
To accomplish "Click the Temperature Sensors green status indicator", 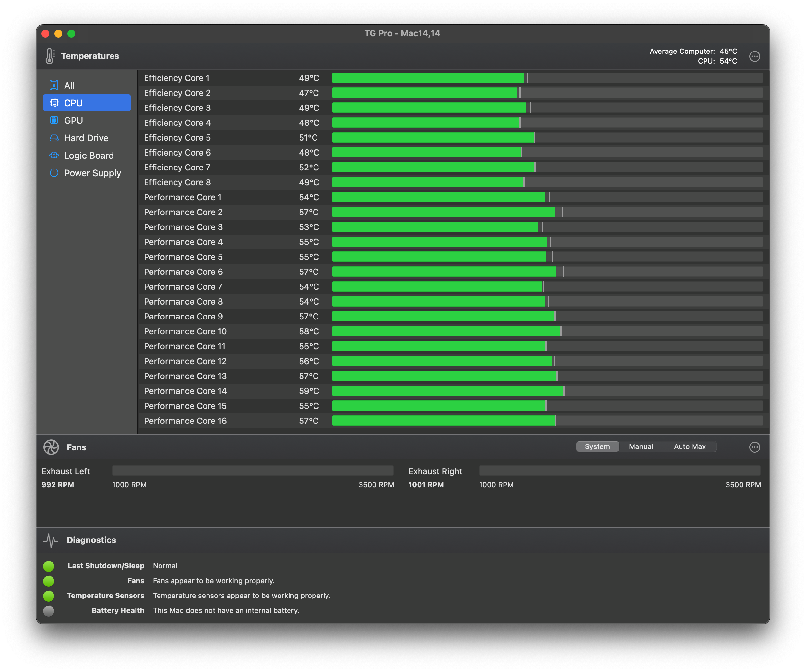I will 49,596.
